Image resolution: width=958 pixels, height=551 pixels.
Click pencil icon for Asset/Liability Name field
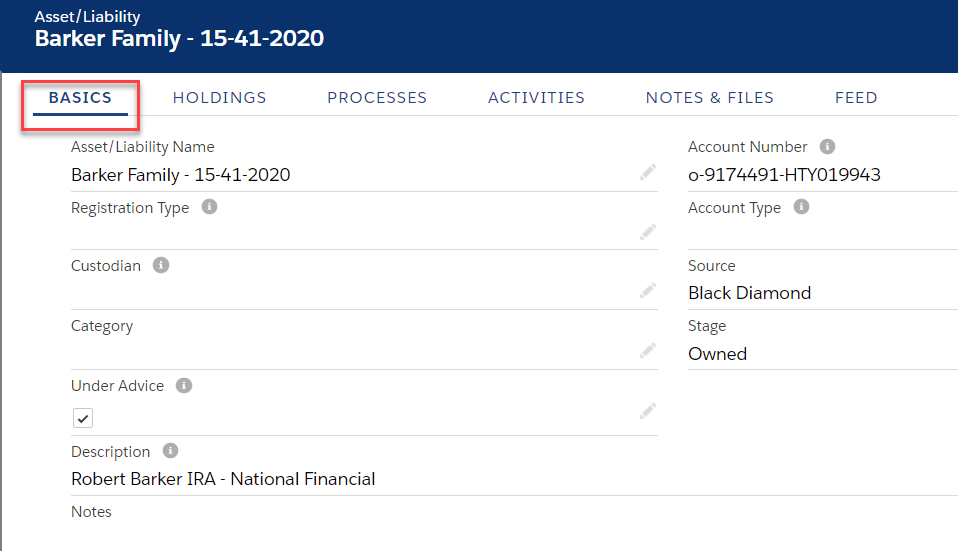[648, 173]
